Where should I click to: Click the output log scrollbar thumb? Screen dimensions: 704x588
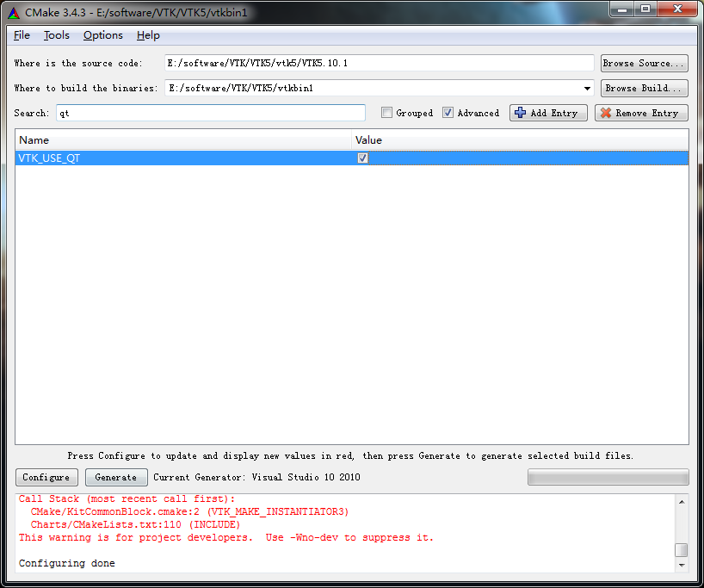click(682, 550)
